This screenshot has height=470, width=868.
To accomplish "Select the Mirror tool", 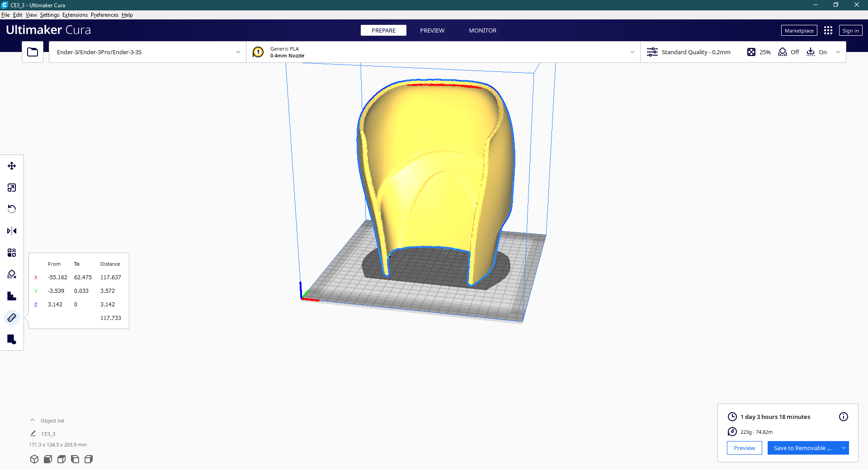I will [x=12, y=231].
